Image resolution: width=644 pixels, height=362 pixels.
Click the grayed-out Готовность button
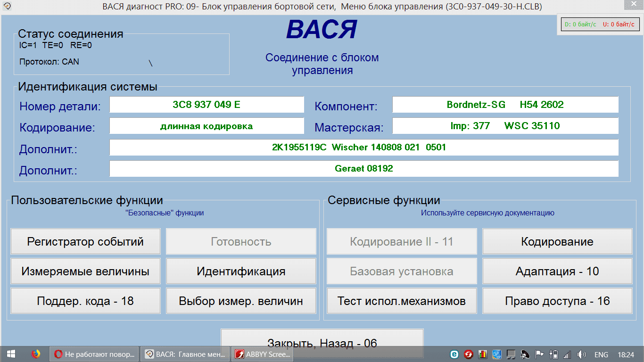click(241, 242)
